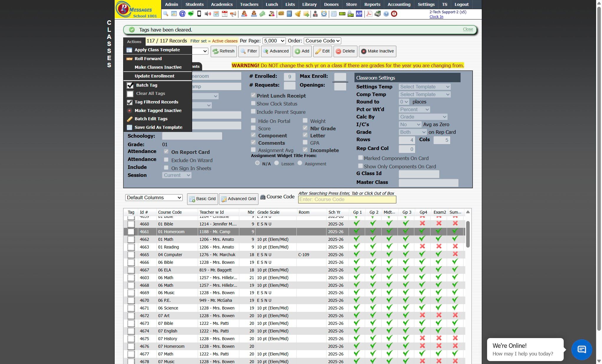Click the Course Code search field
The height and width of the screenshot is (364, 602).
(x=347, y=200)
